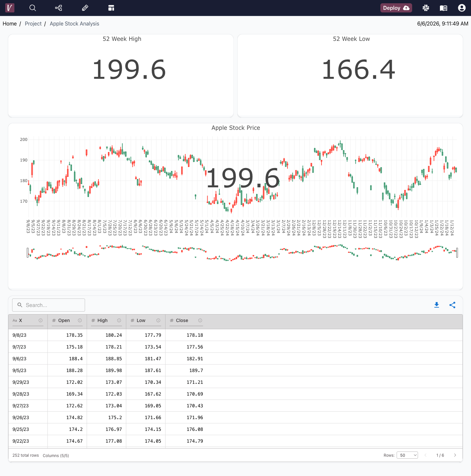Sort by the Low column header
Image resolution: width=471 pixels, height=476 pixels.
[x=141, y=320]
